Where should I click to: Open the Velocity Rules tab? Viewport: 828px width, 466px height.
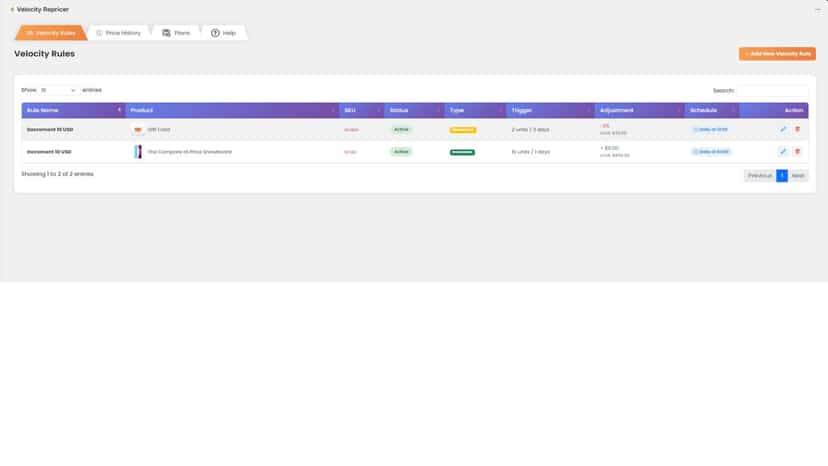pyautogui.click(x=51, y=33)
